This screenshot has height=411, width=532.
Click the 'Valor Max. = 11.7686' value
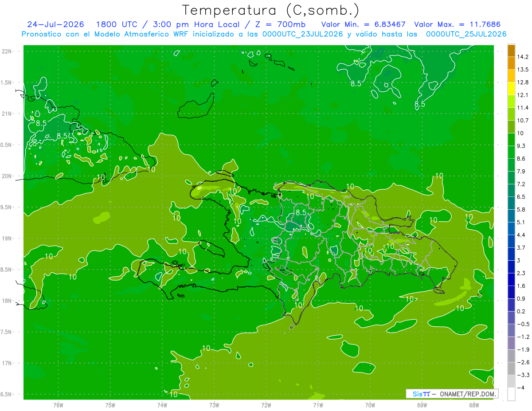457,24
